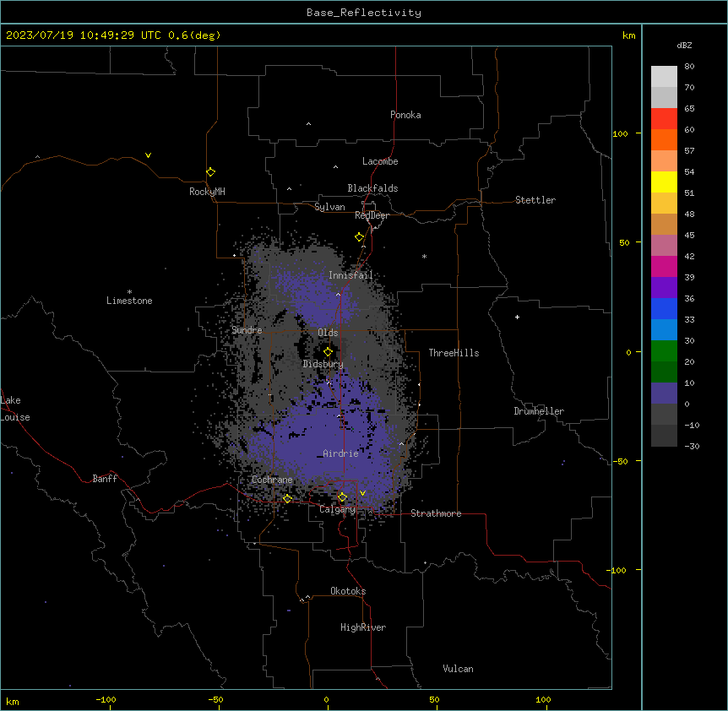728x711 pixels.
Task: Click the Limestone label
Action: tap(129, 301)
